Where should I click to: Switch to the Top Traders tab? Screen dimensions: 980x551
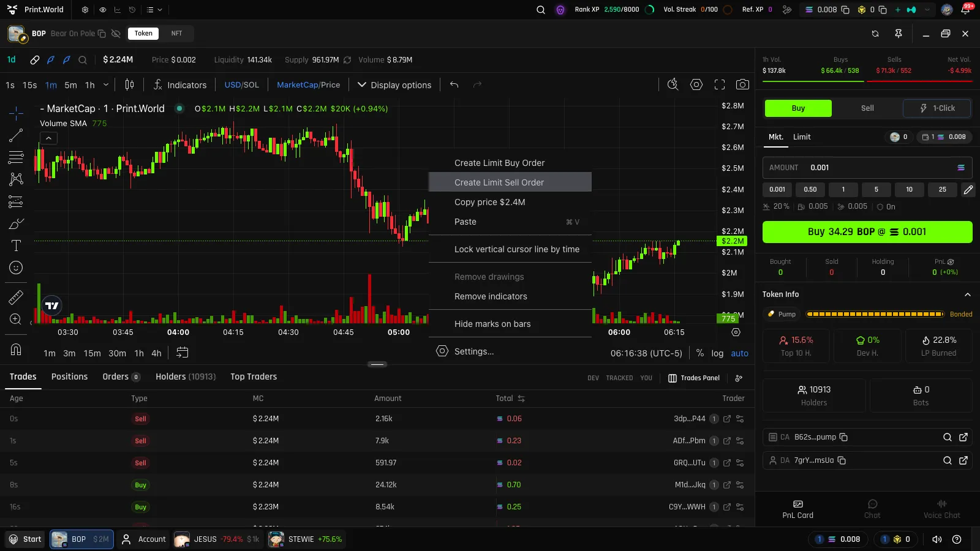click(x=254, y=377)
